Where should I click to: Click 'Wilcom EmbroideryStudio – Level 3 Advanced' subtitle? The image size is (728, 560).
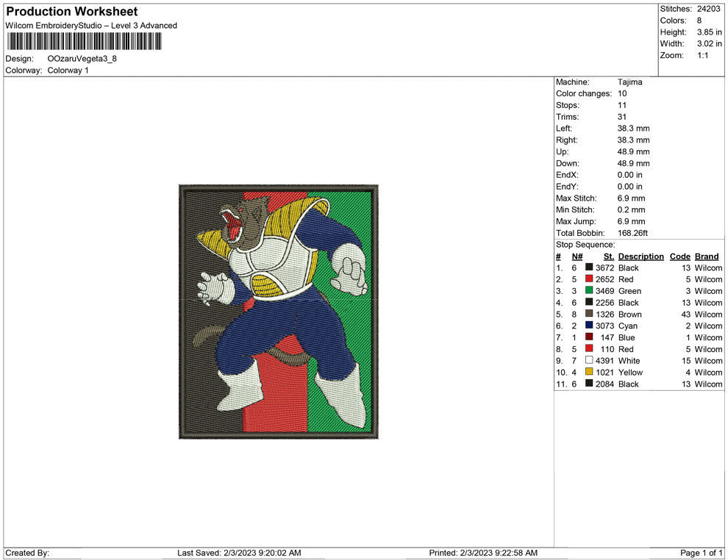[x=91, y=26]
